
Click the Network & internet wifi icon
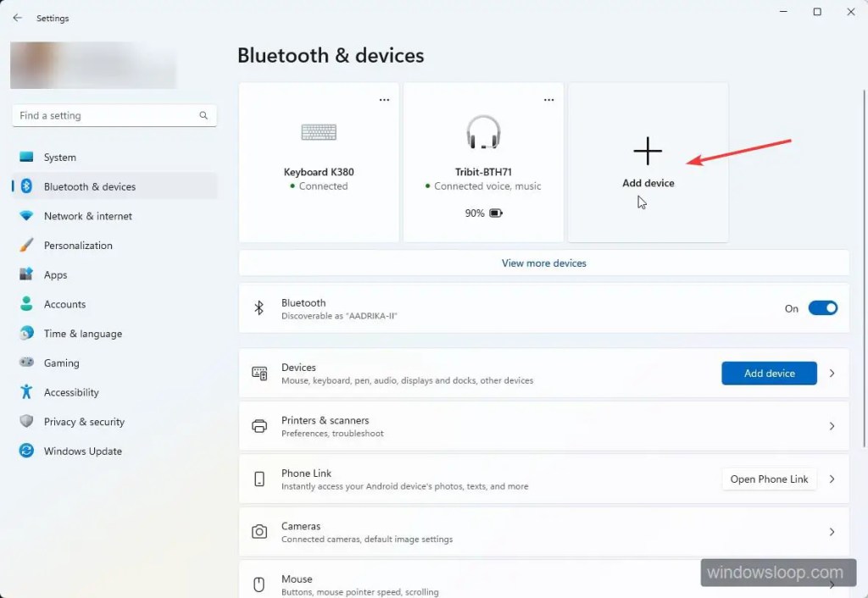point(26,216)
